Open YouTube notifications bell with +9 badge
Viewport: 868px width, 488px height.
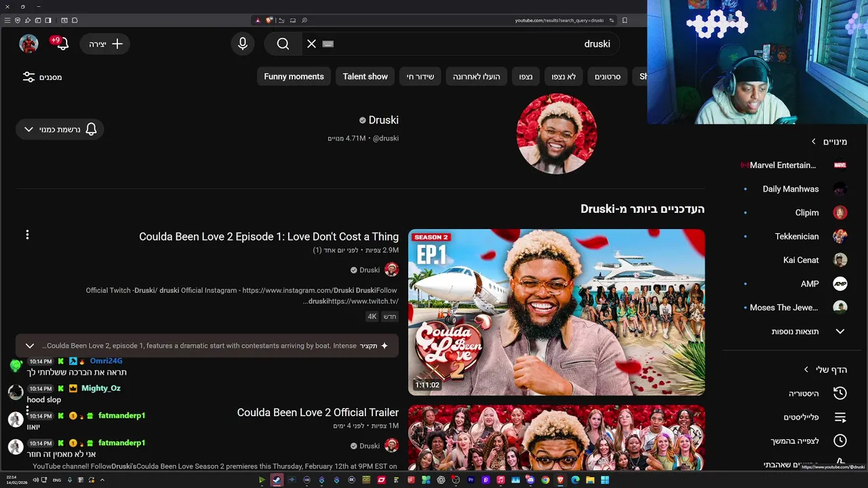[61, 43]
